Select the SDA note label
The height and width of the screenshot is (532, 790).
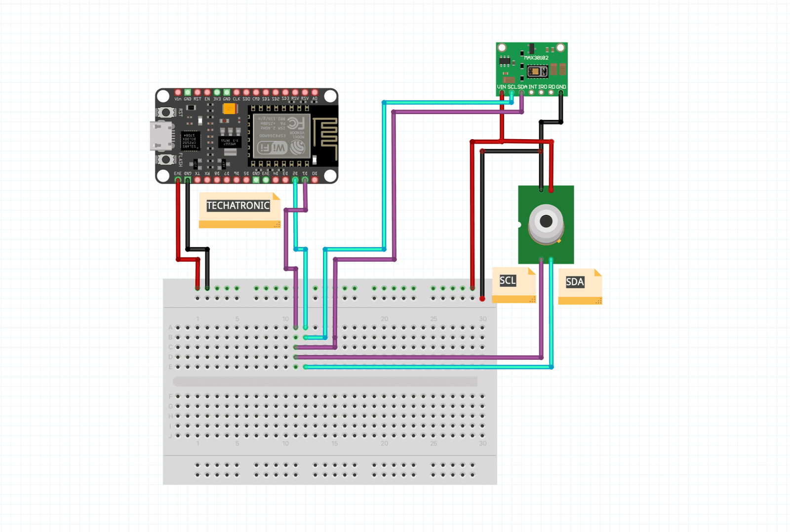(575, 282)
